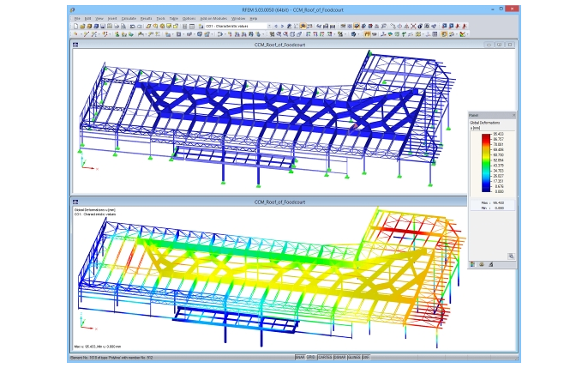Image resolution: width=588 pixels, height=368 pixels.
Task: Click the Max value row in Panel
Action: pos(493,202)
